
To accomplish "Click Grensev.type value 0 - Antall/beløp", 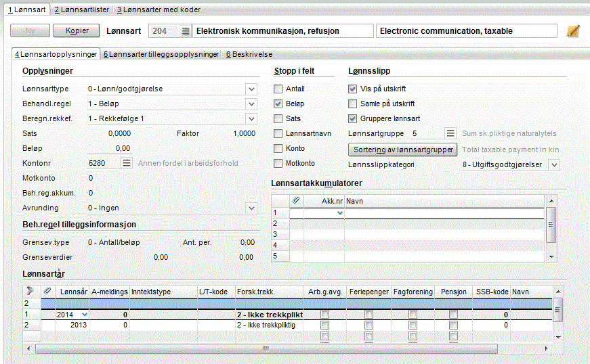I will coord(114,242).
